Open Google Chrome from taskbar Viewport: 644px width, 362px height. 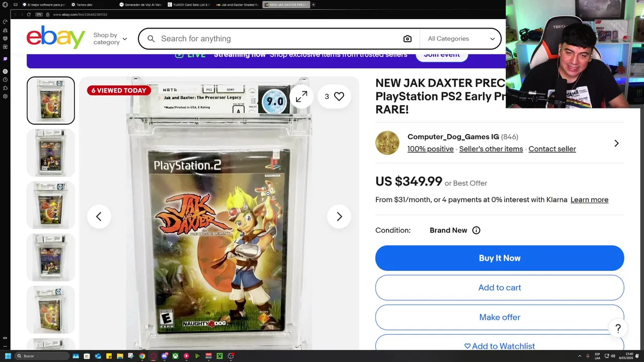pyautogui.click(x=142, y=356)
